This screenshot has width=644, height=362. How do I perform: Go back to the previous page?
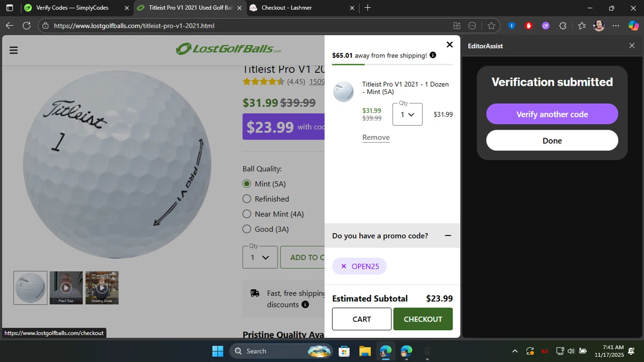9,26
